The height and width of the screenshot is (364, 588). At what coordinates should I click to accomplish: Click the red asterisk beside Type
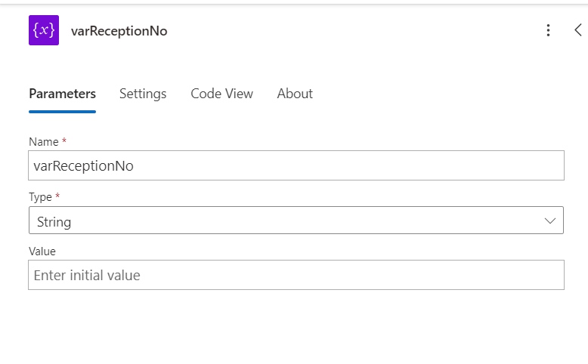coord(57,196)
